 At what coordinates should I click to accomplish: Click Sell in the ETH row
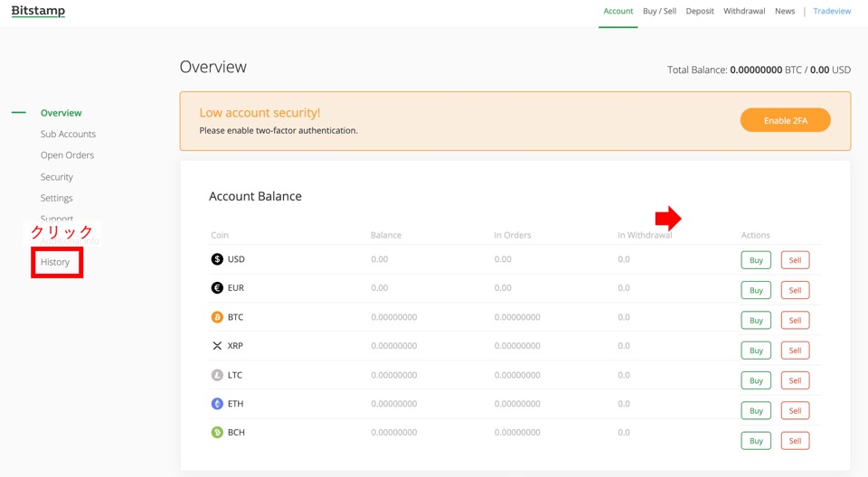(795, 410)
